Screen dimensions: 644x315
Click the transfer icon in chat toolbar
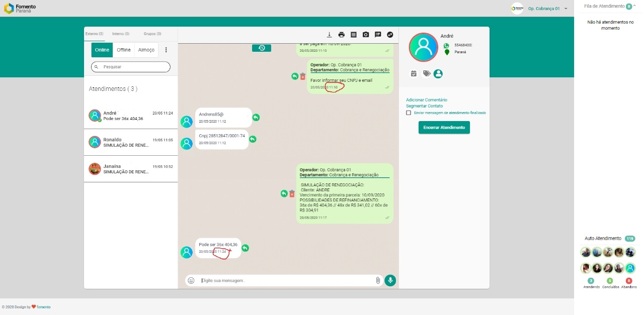click(x=390, y=35)
